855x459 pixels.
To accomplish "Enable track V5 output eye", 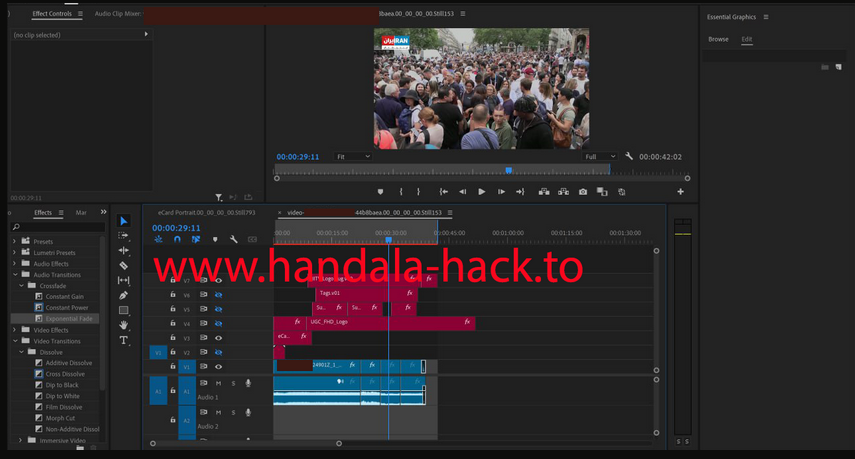I will click(x=218, y=309).
